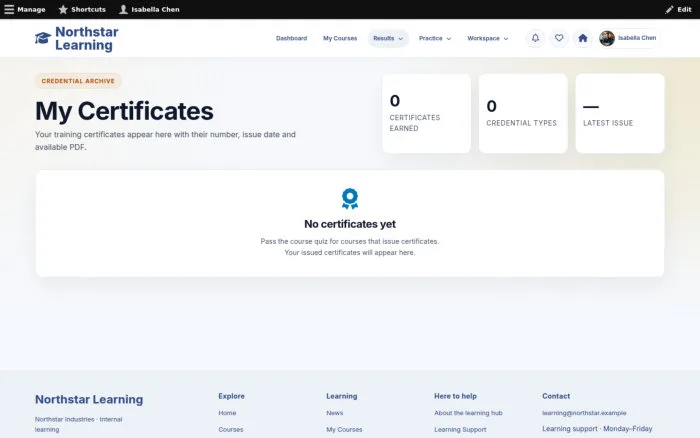The width and height of the screenshot is (700, 438).
Task: Click the Contact footer heading
Action: coord(556,396)
